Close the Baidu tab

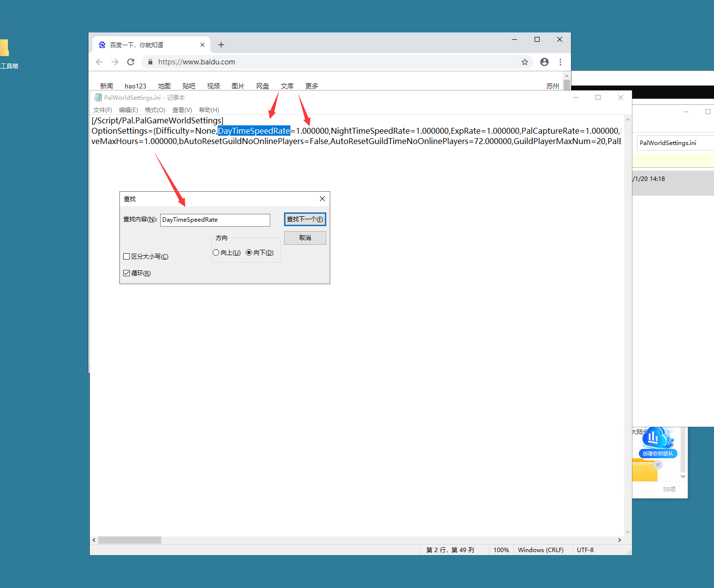(x=202, y=45)
